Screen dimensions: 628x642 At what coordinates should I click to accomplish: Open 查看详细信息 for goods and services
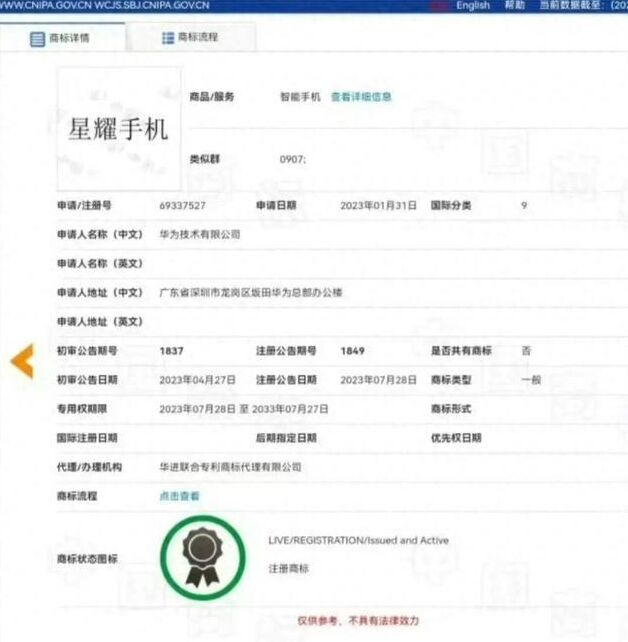pos(361,97)
